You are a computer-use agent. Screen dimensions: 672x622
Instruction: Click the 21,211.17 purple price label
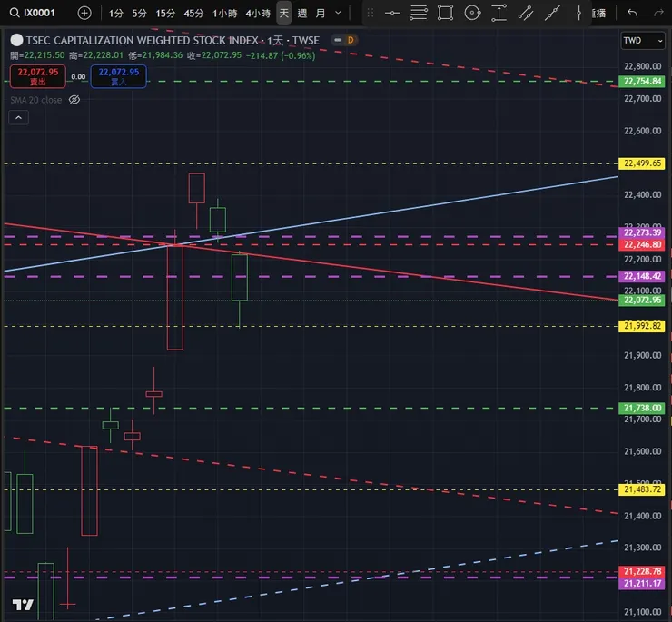coord(642,584)
